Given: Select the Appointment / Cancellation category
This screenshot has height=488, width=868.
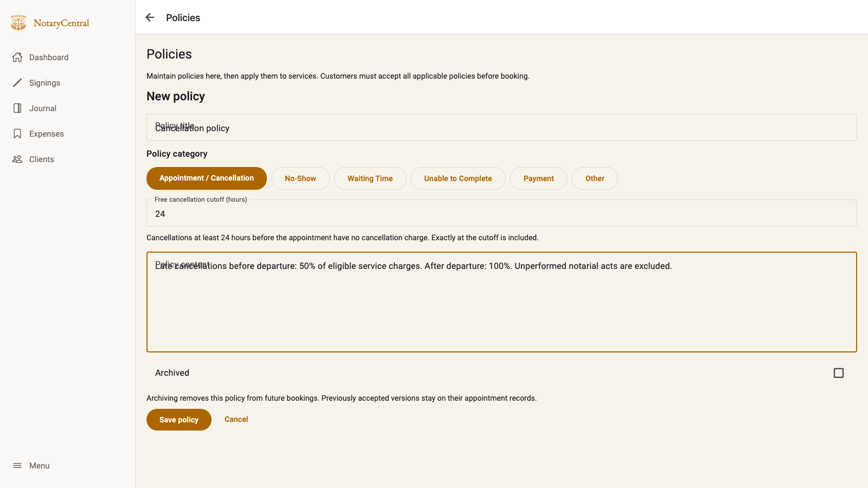Looking at the screenshot, I should coord(207,178).
